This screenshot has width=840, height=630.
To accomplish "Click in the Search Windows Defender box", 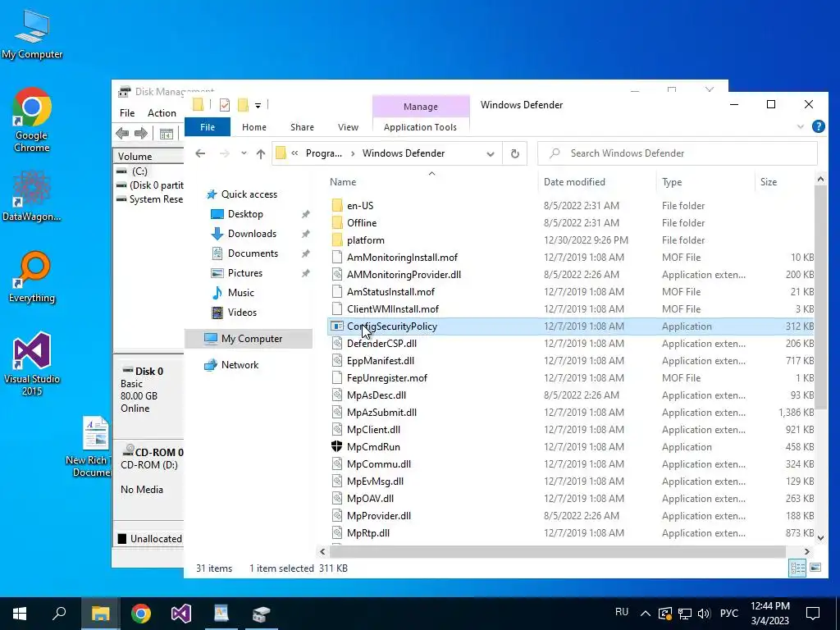I will click(x=677, y=153).
